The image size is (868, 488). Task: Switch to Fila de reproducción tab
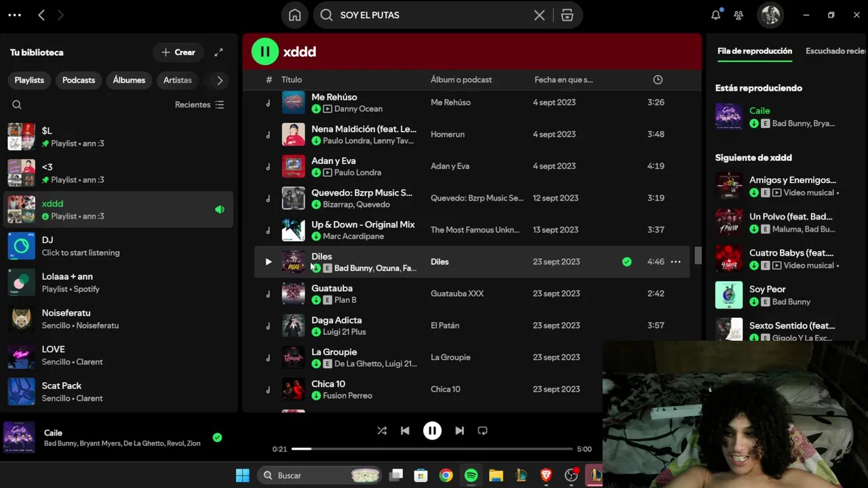(x=755, y=52)
